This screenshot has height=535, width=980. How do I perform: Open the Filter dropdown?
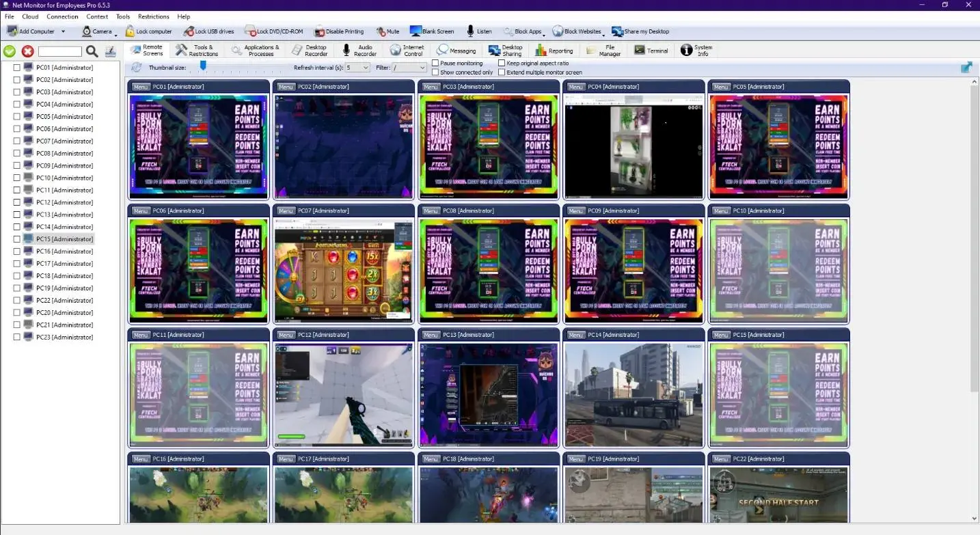point(410,68)
